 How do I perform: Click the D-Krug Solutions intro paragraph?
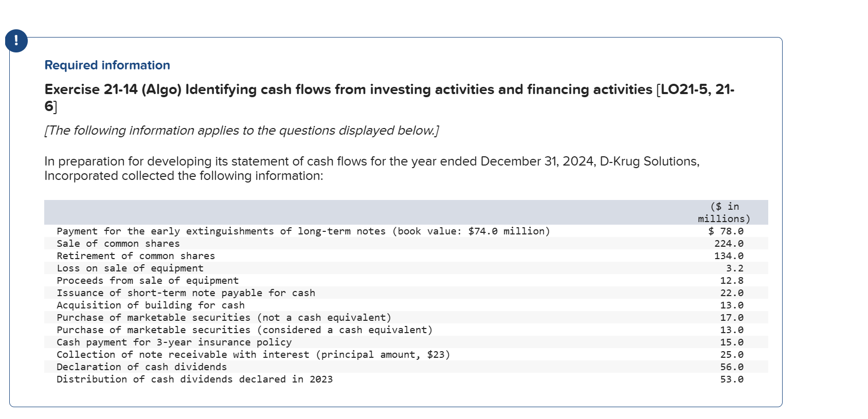point(371,168)
